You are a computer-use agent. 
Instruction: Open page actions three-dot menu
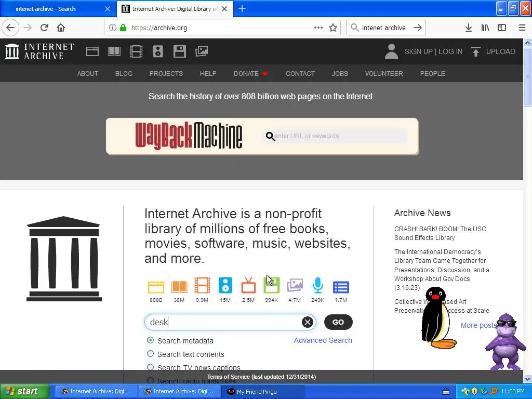318,28
